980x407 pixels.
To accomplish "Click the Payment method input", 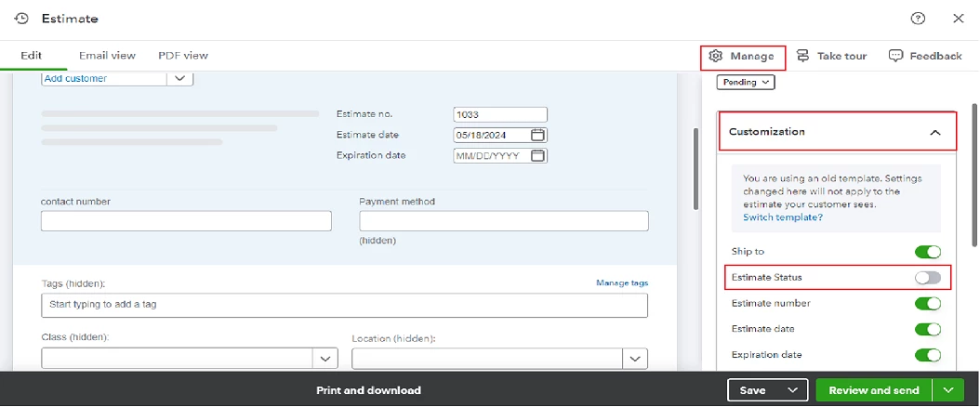I will click(x=504, y=221).
